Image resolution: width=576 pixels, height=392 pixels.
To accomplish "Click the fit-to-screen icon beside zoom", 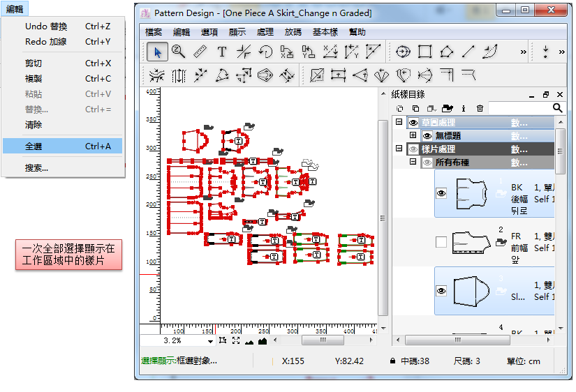I will (235, 341).
